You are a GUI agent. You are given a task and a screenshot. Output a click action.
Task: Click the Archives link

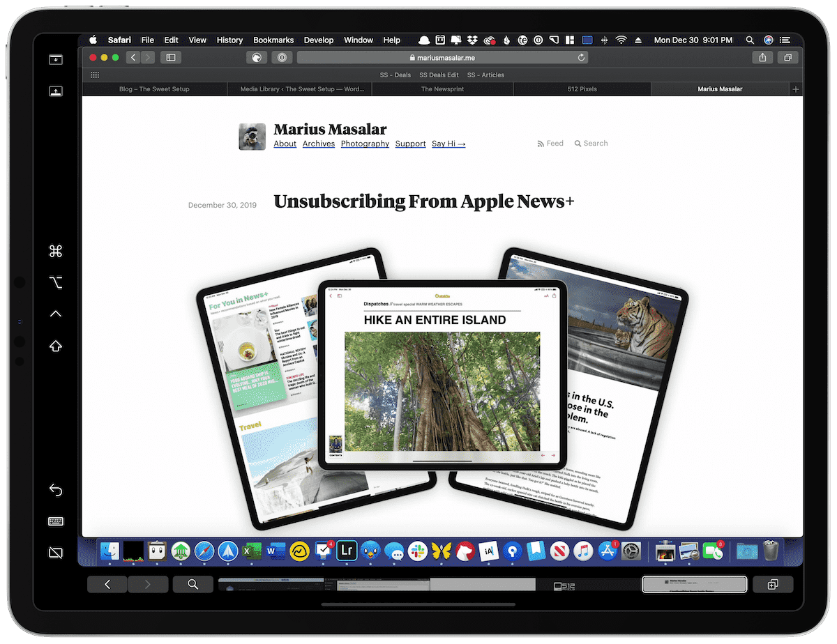point(319,144)
